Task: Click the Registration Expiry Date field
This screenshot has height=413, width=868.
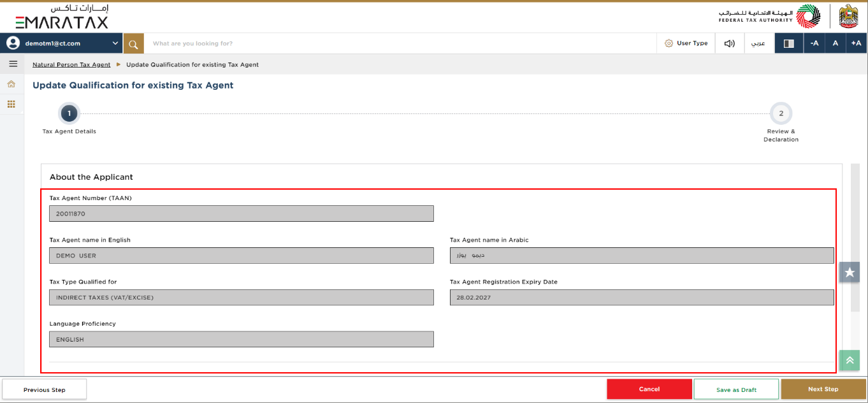Action: tap(642, 297)
